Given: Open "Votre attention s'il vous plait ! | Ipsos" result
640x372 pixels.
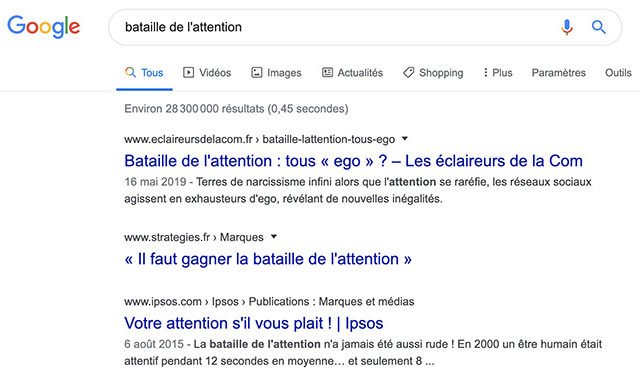Looking at the screenshot, I should point(253,323).
